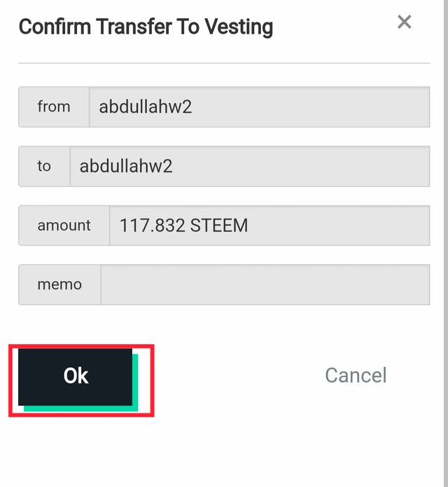Click the divider line below the title
448x487 pixels.
click(x=224, y=63)
